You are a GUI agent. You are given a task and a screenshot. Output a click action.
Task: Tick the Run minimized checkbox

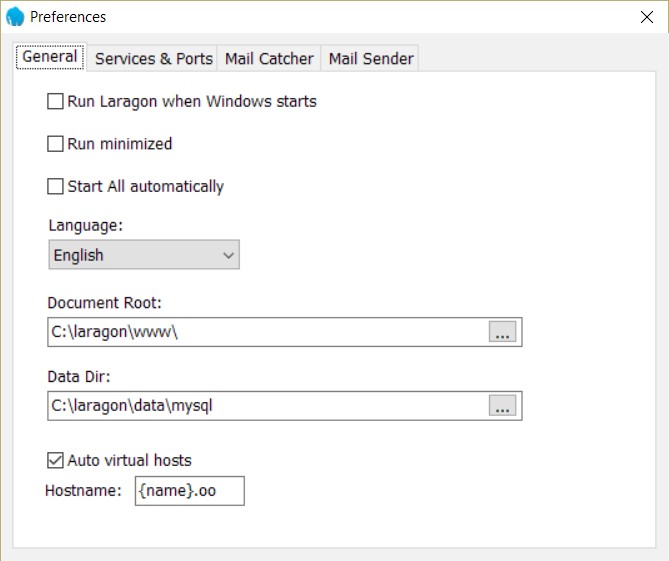point(56,144)
